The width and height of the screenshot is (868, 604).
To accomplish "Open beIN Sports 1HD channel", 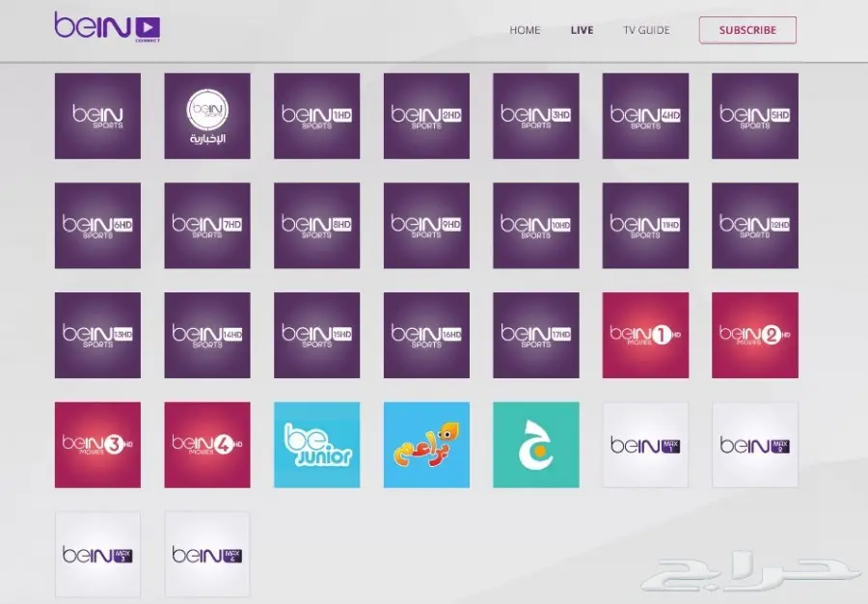I will pyautogui.click(x=316, y=116).
